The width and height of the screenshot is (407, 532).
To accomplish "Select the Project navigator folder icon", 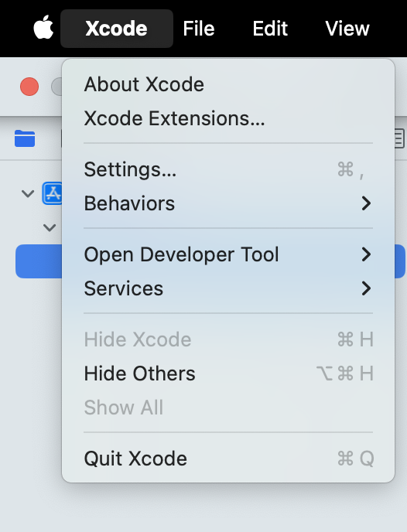I will 25,138.
